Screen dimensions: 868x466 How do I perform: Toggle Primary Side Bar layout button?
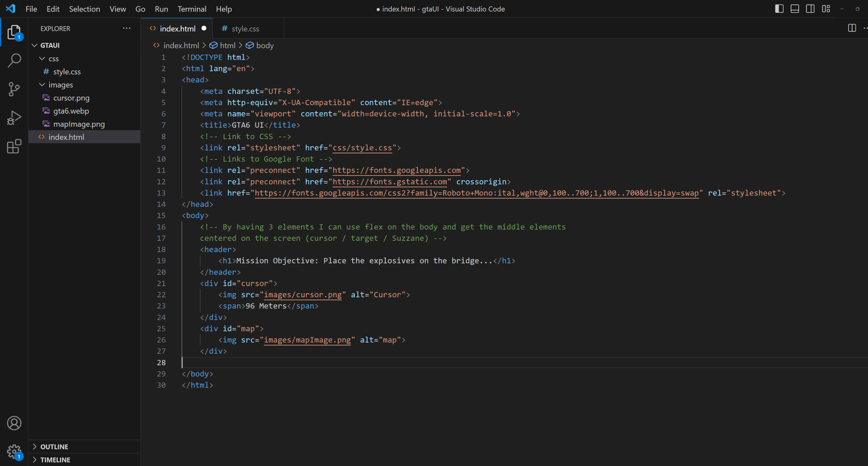pos(779,8)
